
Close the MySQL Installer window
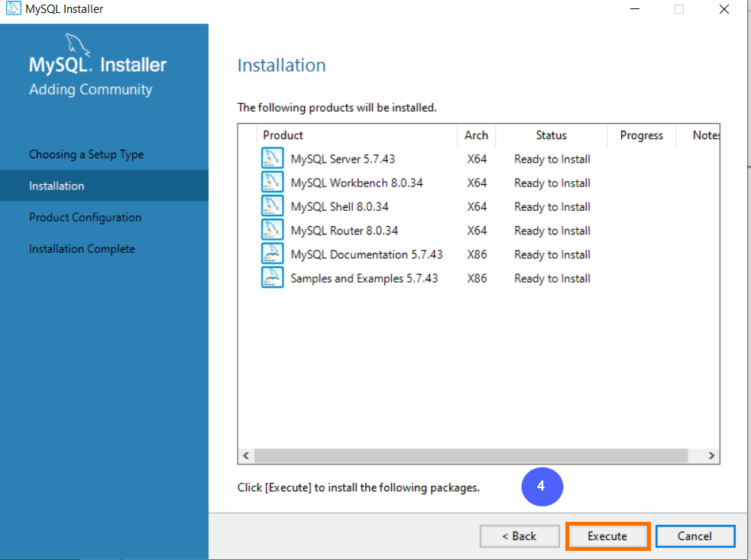point(724,9)
